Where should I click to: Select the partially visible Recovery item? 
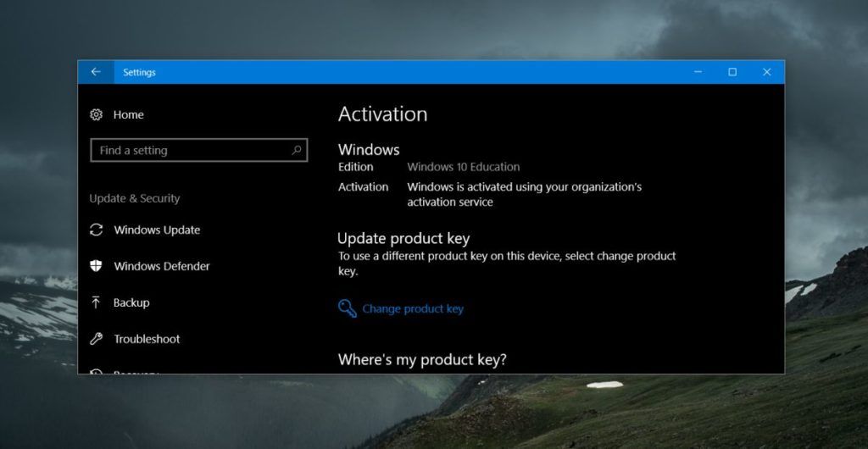pyautogui.click(x=136, y=371)
